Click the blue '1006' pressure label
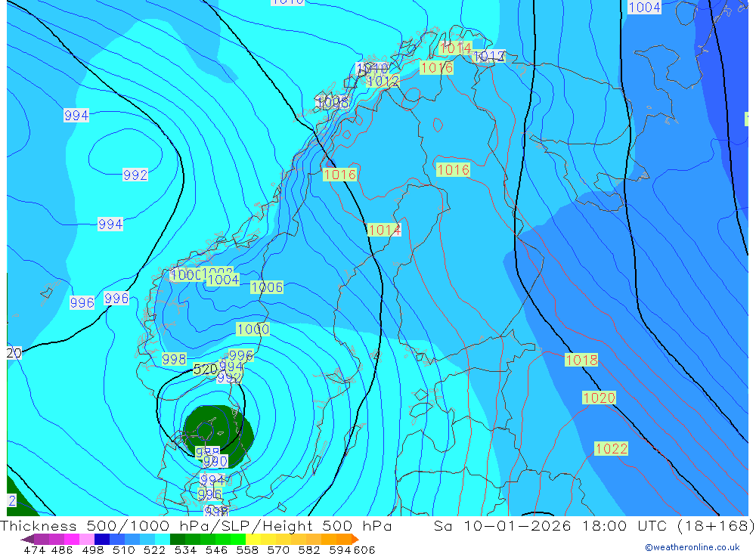 267,287
